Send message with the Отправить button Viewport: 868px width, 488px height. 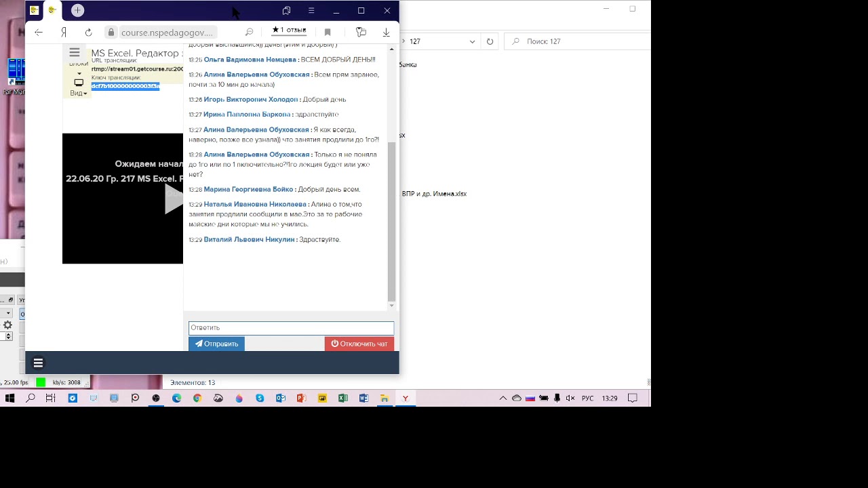click(216, 344)
